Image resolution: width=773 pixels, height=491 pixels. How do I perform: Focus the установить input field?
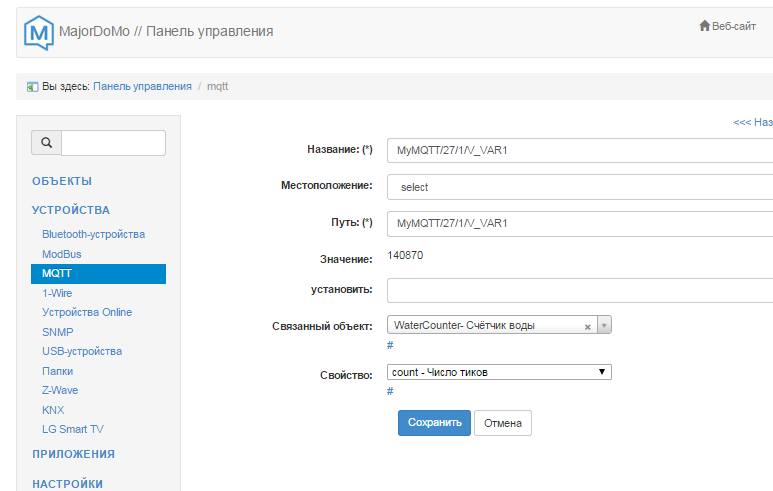580,290
